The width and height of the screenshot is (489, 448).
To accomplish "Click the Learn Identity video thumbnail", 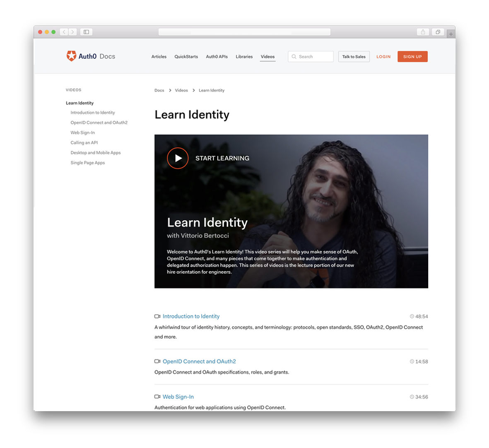I will 291,212.
